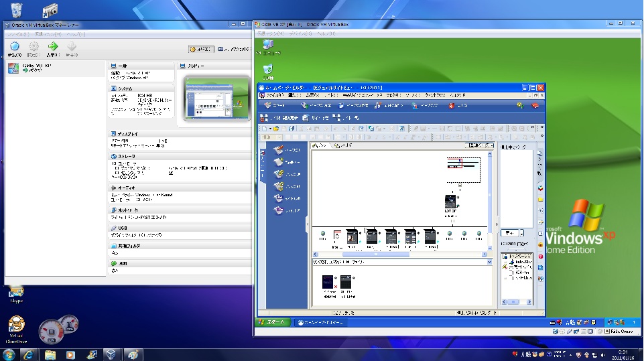
Task: Open Internet Explorer from the Windows 7 taskbar
Action: 27,354
